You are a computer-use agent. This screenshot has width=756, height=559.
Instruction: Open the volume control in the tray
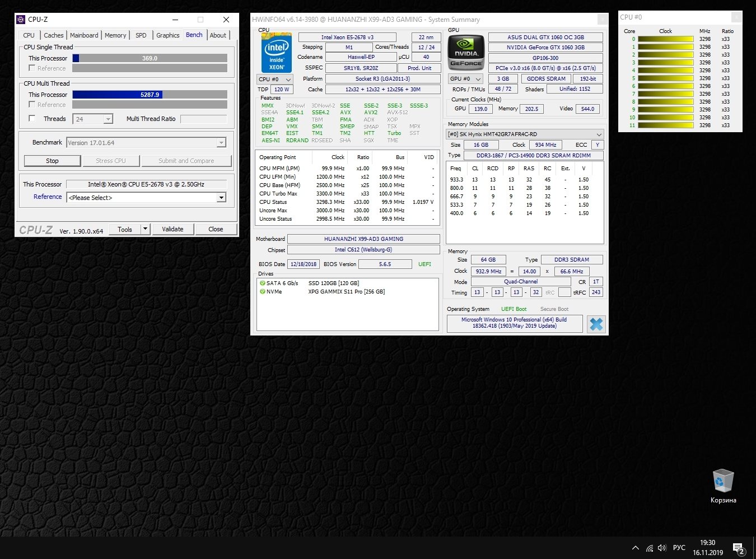click(662, 548)
